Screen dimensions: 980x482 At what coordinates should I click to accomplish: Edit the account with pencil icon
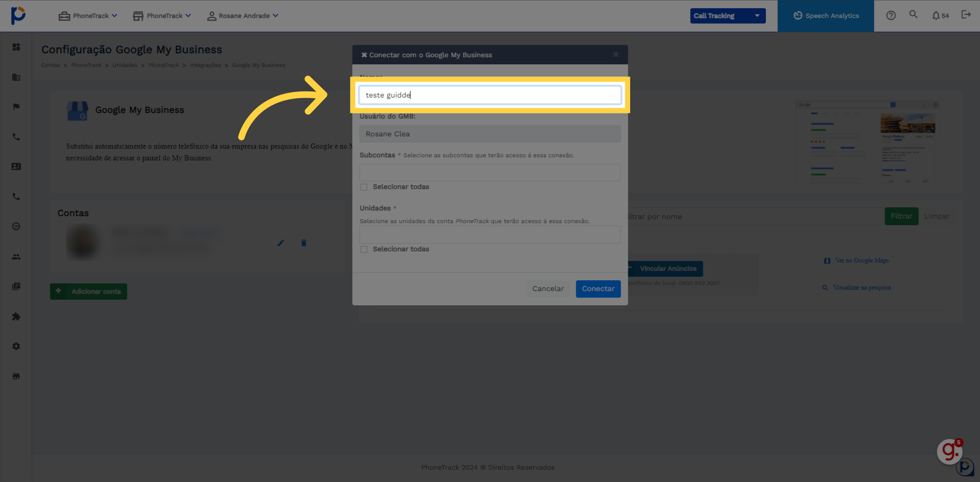tap(280, 243)
